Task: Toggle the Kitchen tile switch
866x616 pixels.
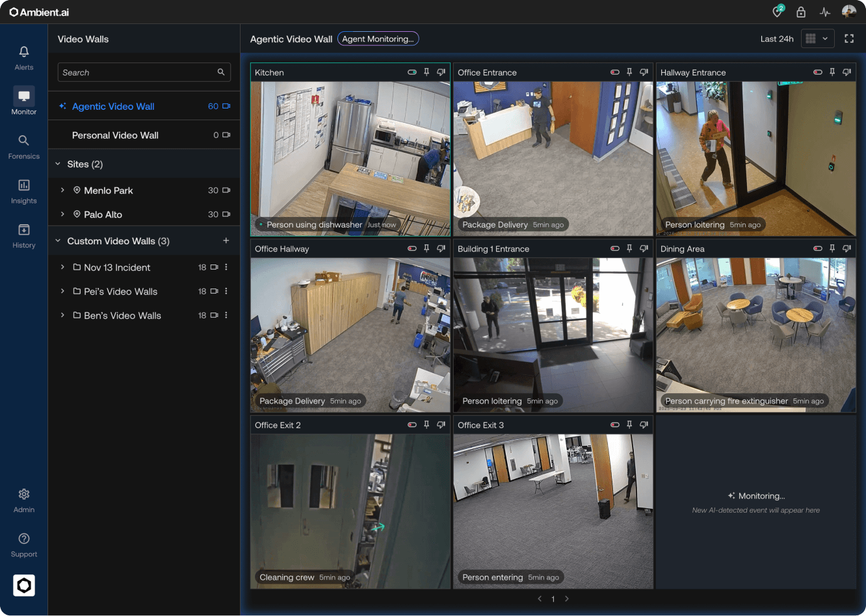Action: point(412,72)
